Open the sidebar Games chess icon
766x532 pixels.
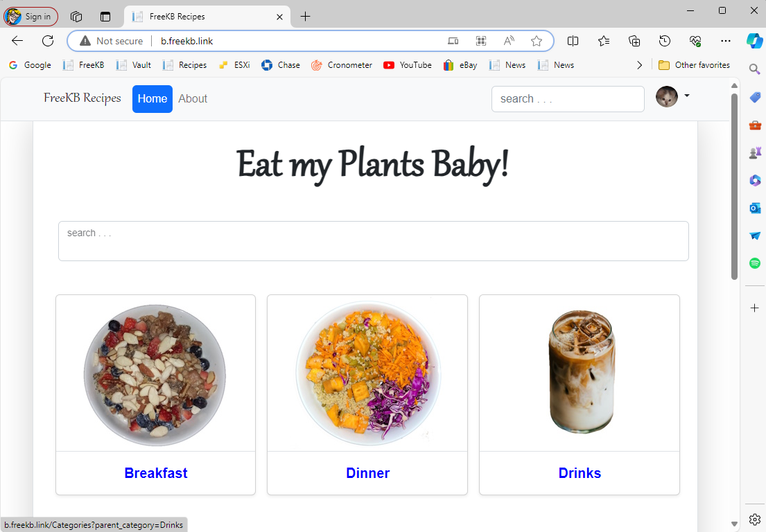coord(755,153)
